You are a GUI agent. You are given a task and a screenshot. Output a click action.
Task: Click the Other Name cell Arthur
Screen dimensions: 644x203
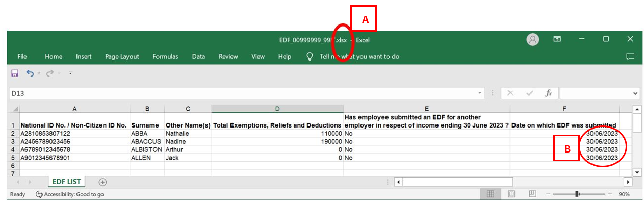tap(188, 149)
